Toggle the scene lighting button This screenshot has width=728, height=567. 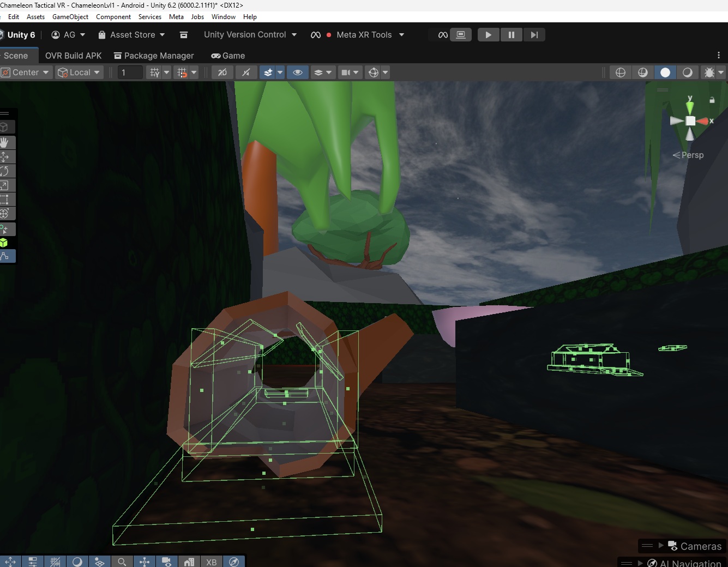pyautogui.click(x=269, y=72)
